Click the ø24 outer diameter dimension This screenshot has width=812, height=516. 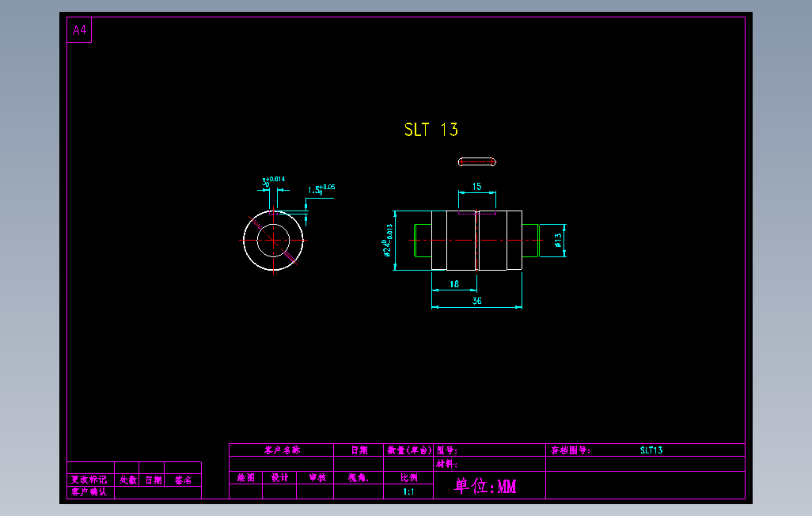(x=387, y=241)
